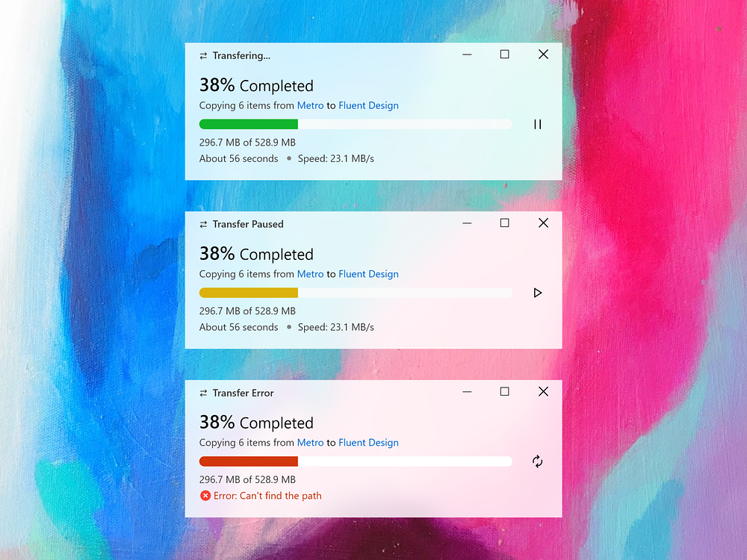Click Fluent Design link in Transfer Error window
Screen dimensions: 747x560
coord(368,443)
